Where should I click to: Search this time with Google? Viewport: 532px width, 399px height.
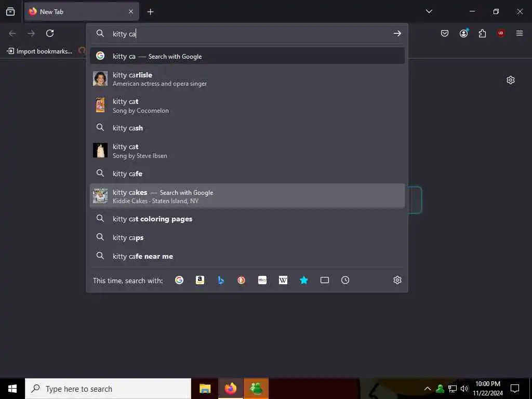[179, 280]
